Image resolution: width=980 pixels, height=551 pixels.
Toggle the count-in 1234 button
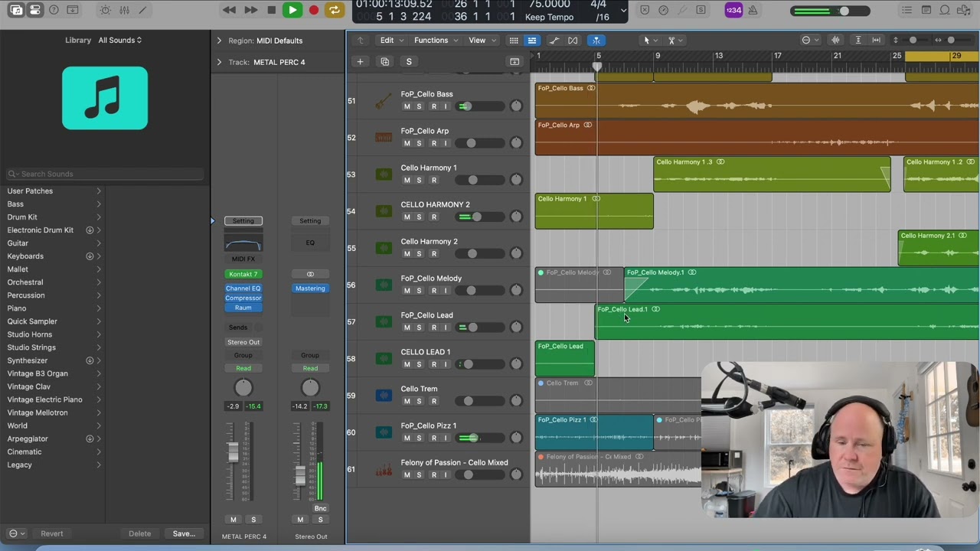click(733, 10)
